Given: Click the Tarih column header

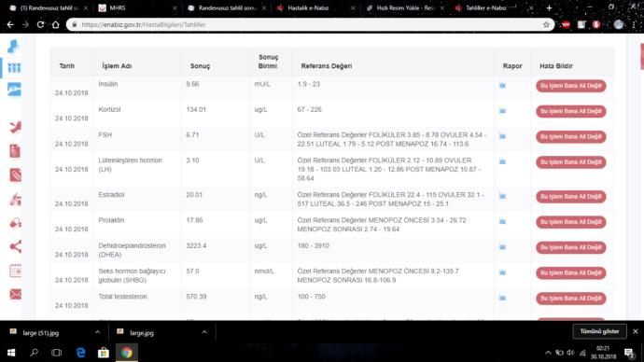Looking at the screenshot, I should point(67,65).
